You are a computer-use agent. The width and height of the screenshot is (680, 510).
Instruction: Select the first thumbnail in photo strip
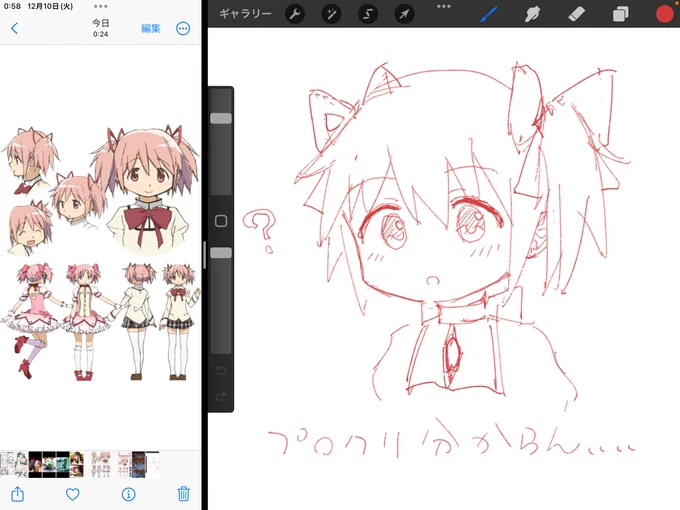click(7, 464)
